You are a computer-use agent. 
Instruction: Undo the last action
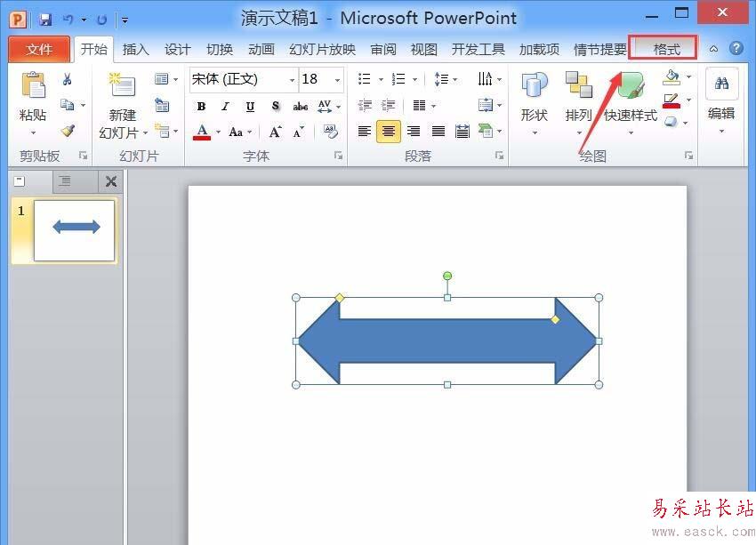pos(68,20)
